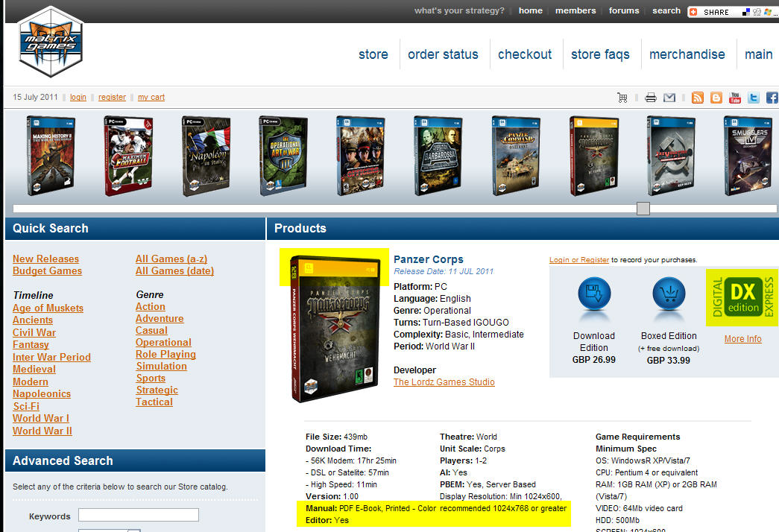
Task: Select Smugglers IV game box
Action: (x=748, y=156)
